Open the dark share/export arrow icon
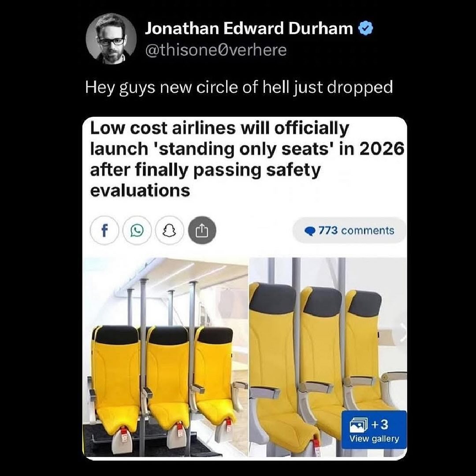 (x=202, y=231)
